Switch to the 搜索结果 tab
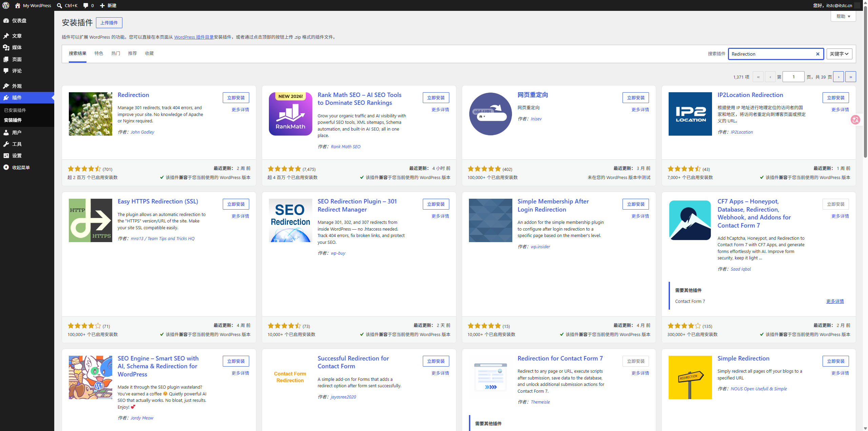 [78, 54]
